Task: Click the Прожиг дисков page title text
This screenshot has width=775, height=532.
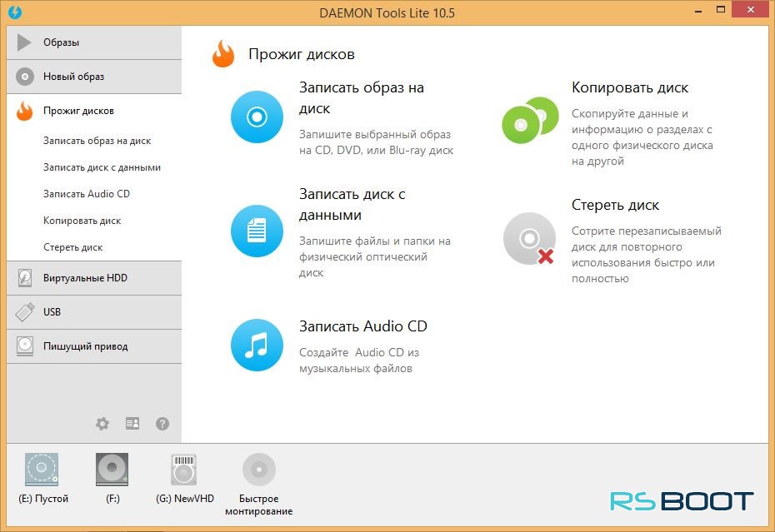Action: pyautogui.click(x=302, y=54)
